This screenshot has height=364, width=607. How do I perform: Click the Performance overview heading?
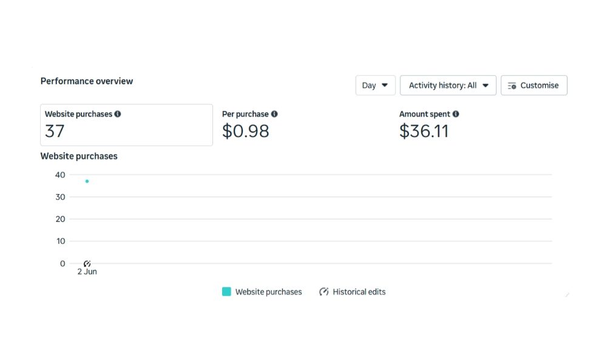(87, 81)
